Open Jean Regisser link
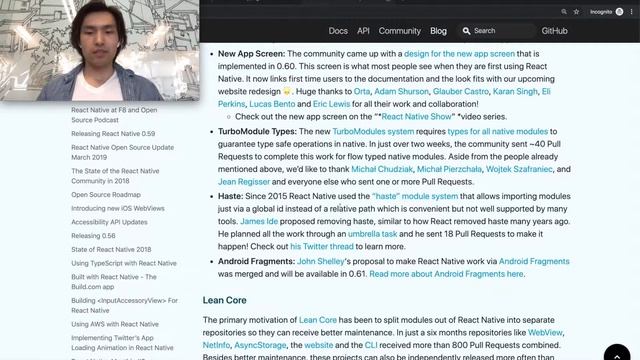Image resolution: width=640 pixels, height=360 pixels. [x=244, y=182]
